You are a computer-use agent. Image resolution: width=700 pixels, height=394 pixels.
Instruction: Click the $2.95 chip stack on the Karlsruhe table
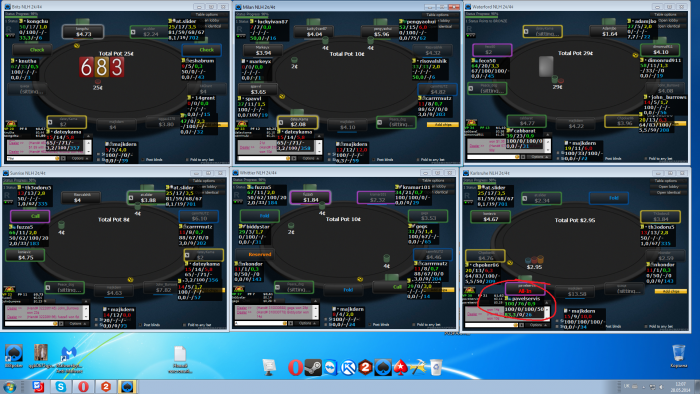coord(534,260)
